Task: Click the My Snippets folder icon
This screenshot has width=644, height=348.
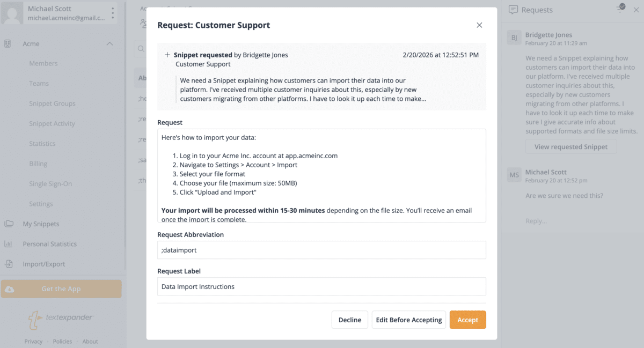Action: (x=9, y=224)
